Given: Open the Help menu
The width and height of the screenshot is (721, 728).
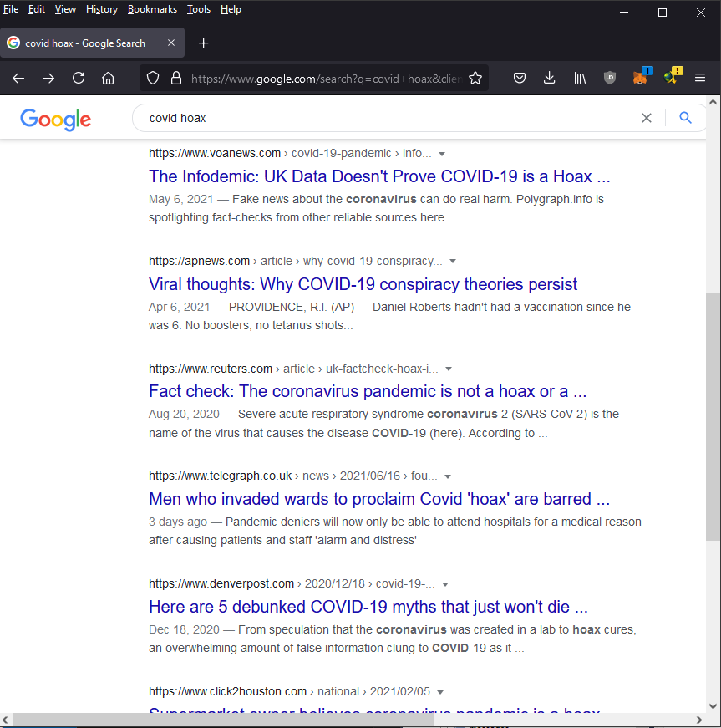Looking at the screenshot, I should click(231, 9).
